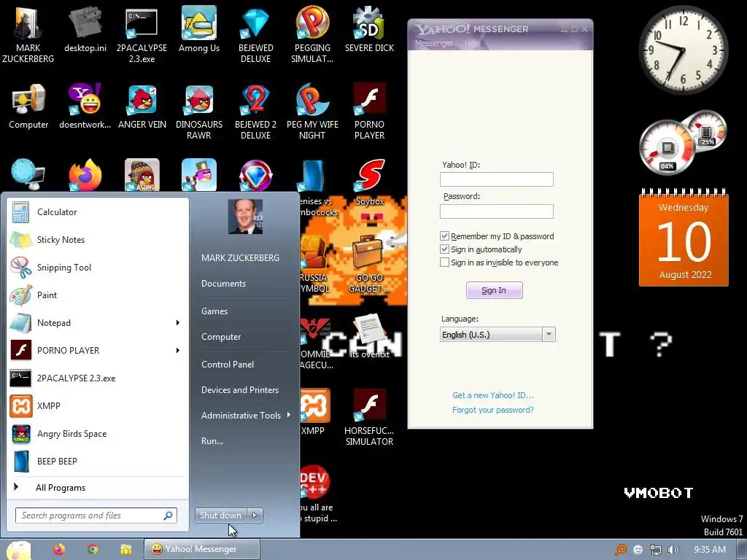The width and height of the screenshot is (747, 560).
Task: Launch BEEP BEEP from the Start menu
Action: [96, 462]
